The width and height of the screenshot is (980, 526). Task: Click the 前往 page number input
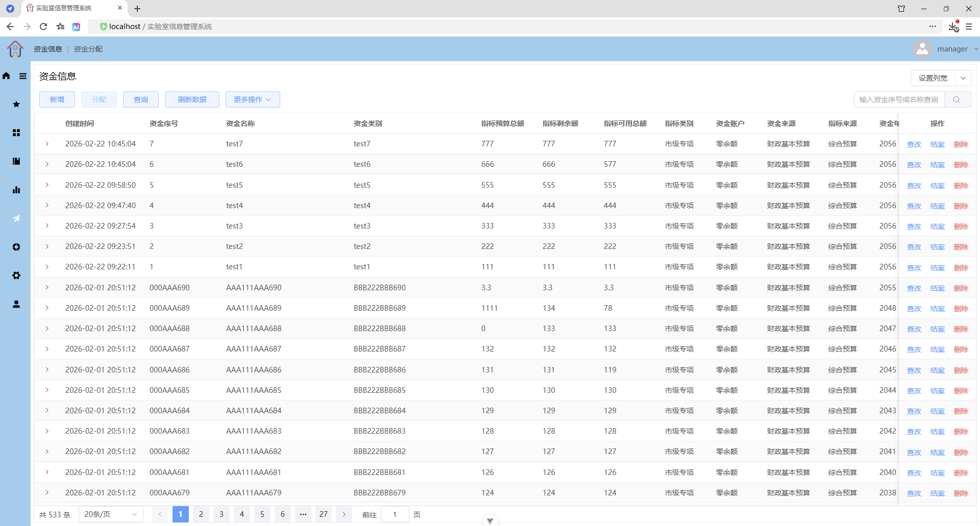coord(395,514)
